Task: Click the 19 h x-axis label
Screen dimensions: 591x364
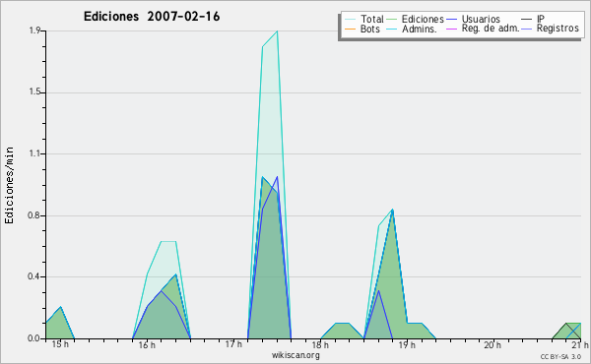Action: (407, 344)
